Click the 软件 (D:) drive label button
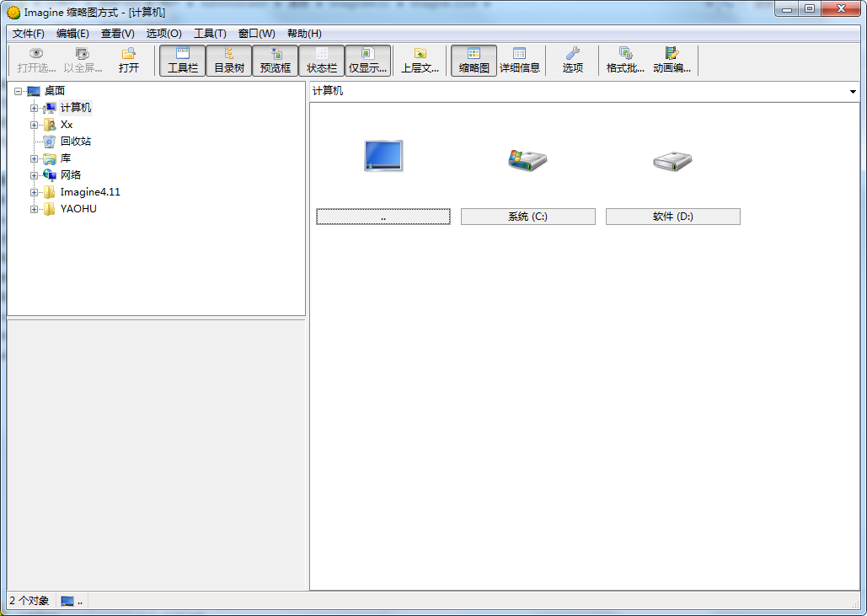Screen dimensions: 867x616 coord(672,217)
